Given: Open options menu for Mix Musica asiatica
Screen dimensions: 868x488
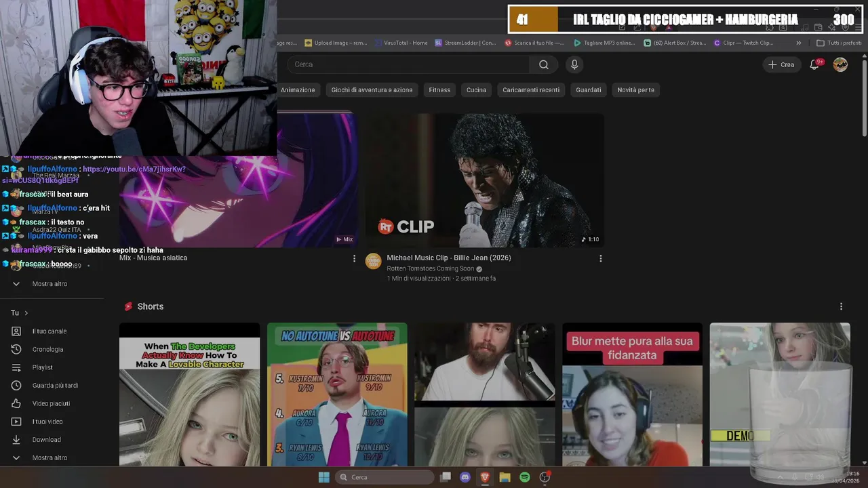Looking at the screenshot, I should tap(354, 258).
